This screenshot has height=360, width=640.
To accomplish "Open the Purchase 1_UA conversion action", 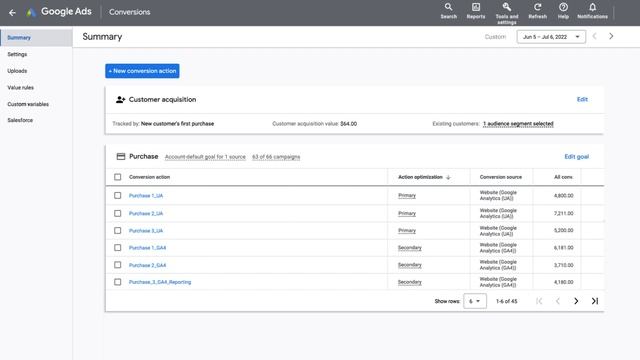I will pos(146,196).
